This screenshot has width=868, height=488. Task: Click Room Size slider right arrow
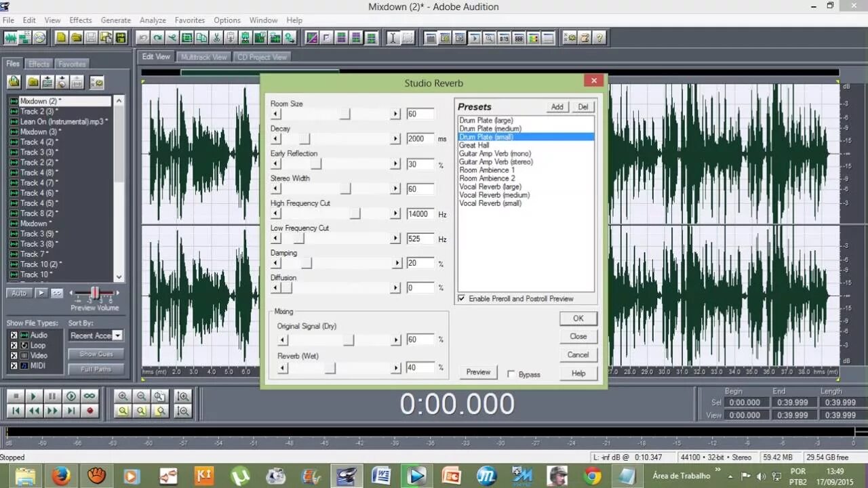(395, 114)
